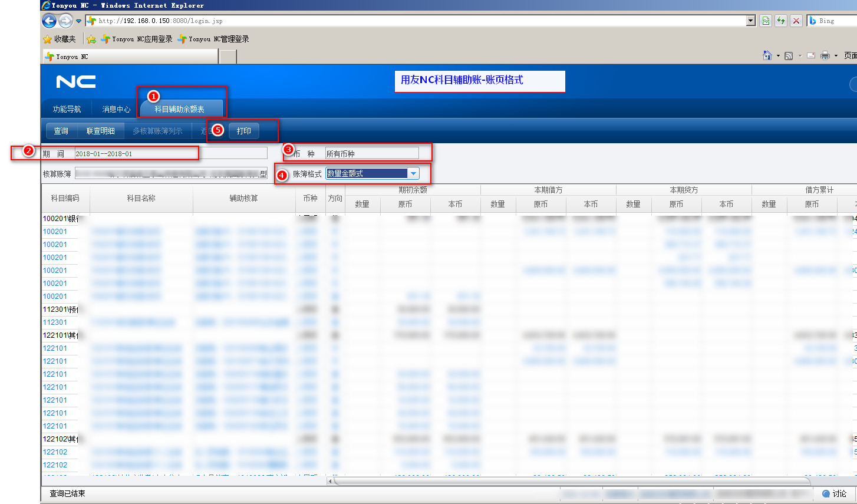Click the 联查明细 button

point(100,131)
